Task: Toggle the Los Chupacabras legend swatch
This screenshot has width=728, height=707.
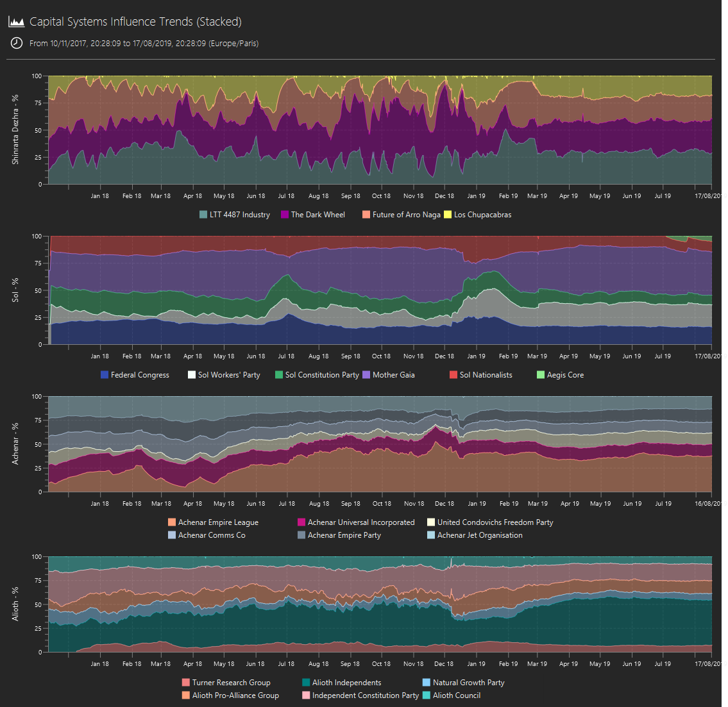Action: click(x=448, y=215)
